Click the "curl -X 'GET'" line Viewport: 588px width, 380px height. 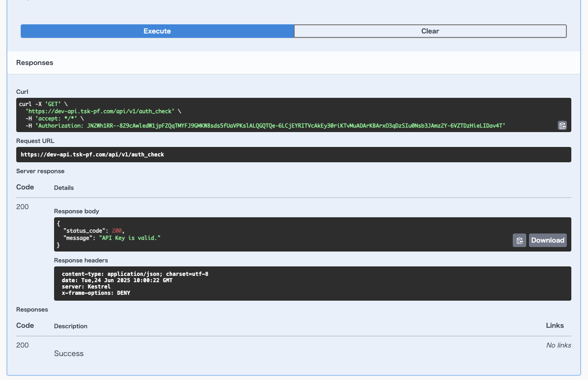(43, 104)
